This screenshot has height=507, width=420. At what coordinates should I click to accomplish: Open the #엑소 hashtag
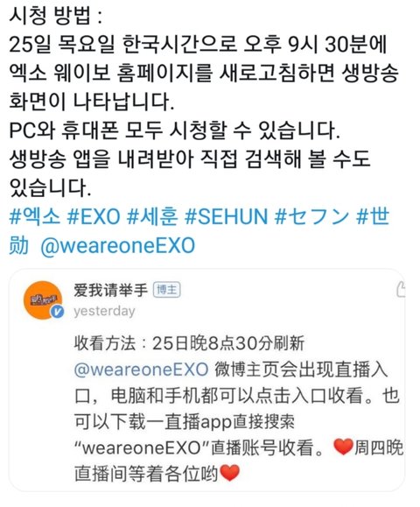tap(35, 216)
